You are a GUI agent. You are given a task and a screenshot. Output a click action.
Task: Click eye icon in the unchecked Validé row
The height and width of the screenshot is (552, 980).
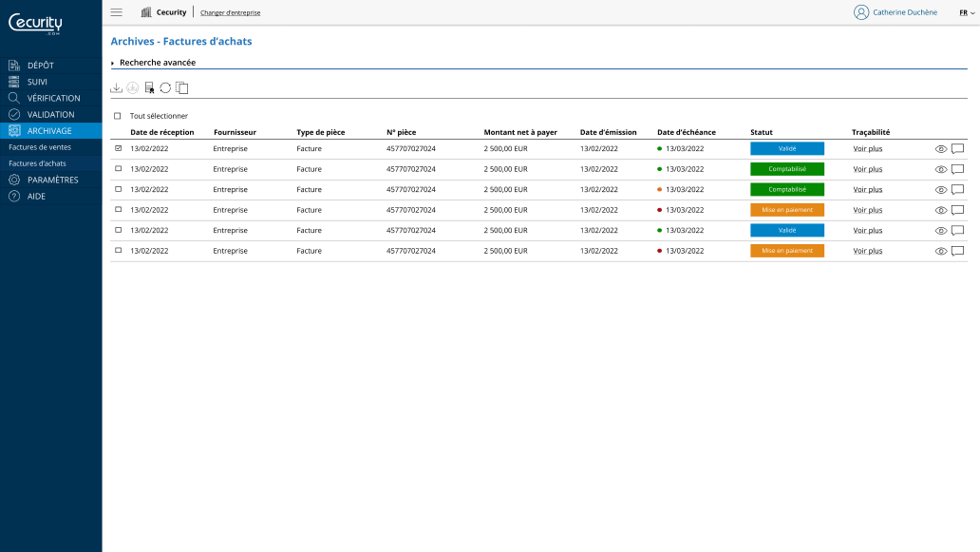[941, 231]
